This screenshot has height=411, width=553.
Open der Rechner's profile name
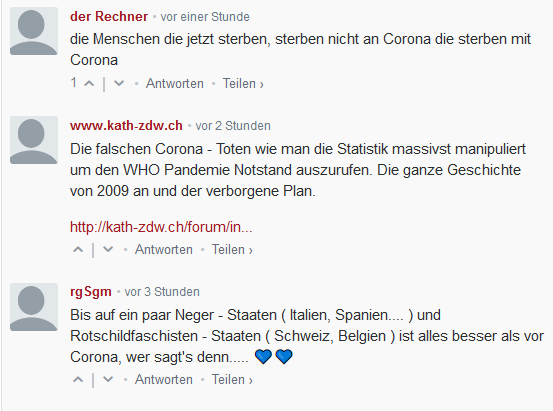pos(109,17)
